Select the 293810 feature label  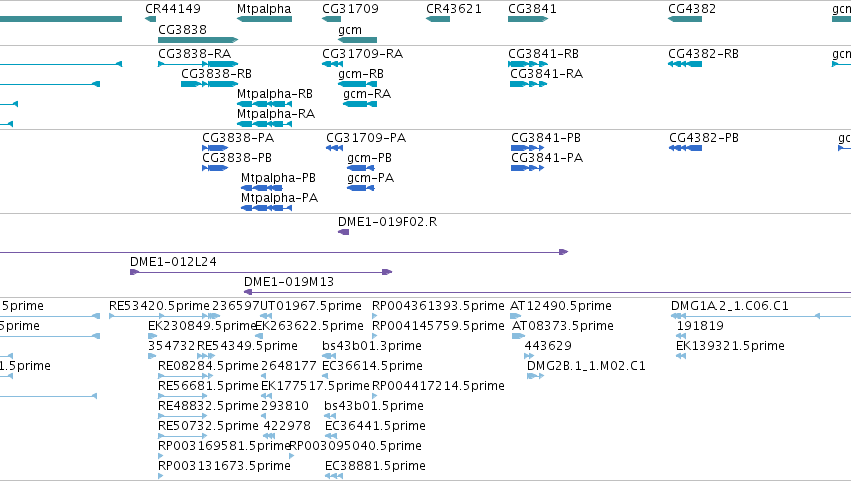pos(284,407)
